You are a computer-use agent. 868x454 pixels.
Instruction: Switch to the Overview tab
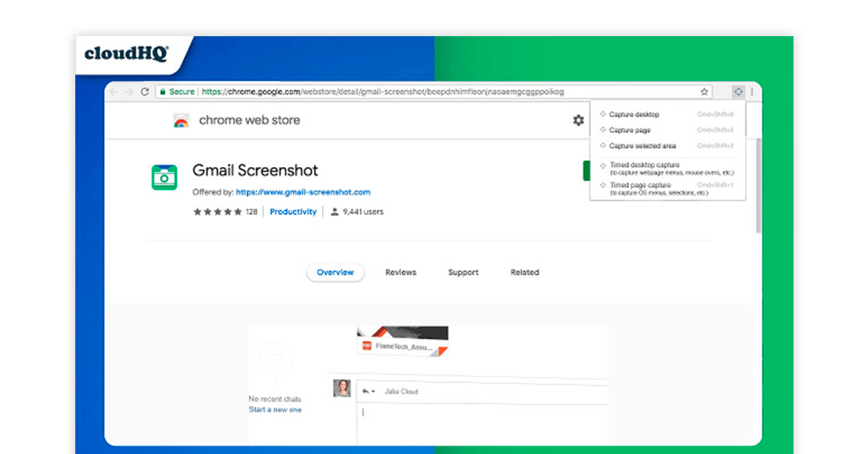click(x=336, y=273)
